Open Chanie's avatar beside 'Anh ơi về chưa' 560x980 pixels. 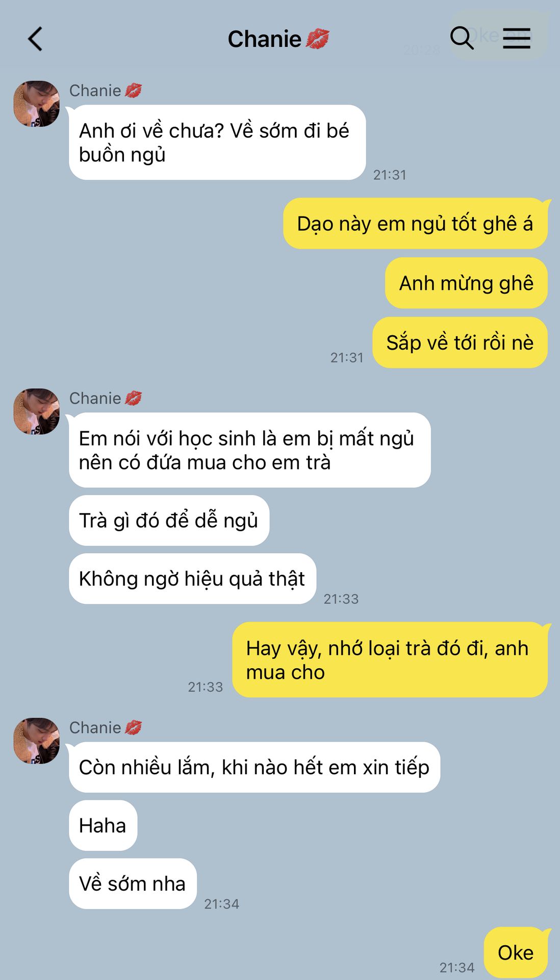click(x=37, y=104)
